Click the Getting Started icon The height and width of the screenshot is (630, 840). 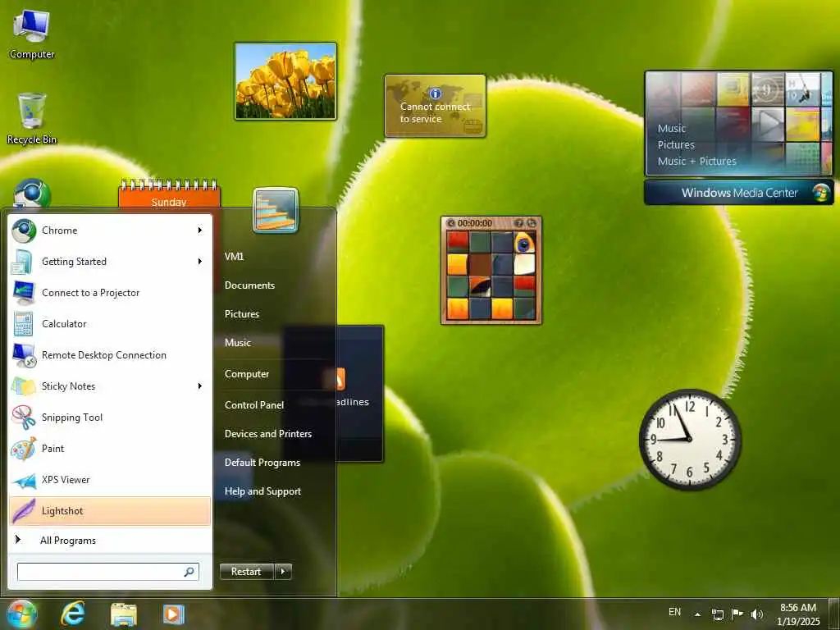click(x=22, y=262)
